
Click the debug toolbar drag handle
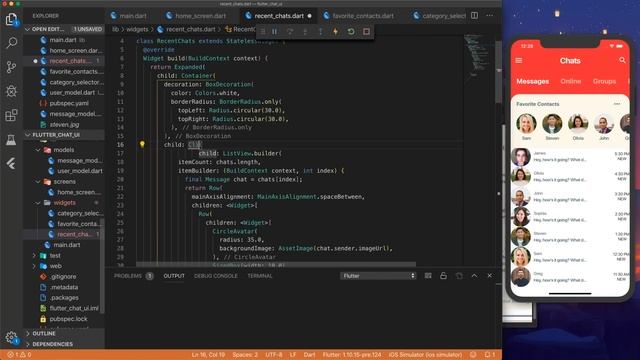click(x=263, y=31)
